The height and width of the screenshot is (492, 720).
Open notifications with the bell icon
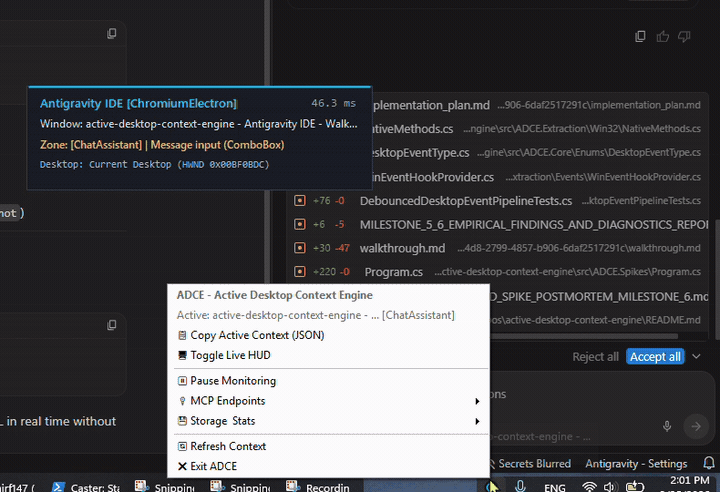point(709,463)
